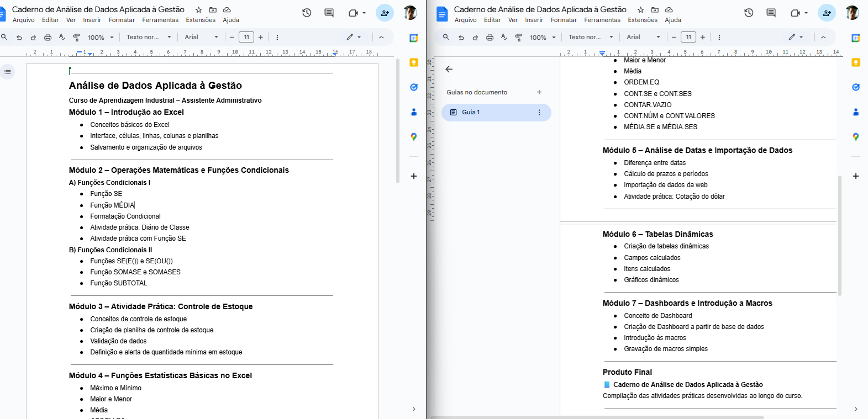868x419 pixels.
Task: Open Editar menu in left window
Action: (x=50, y=20)
